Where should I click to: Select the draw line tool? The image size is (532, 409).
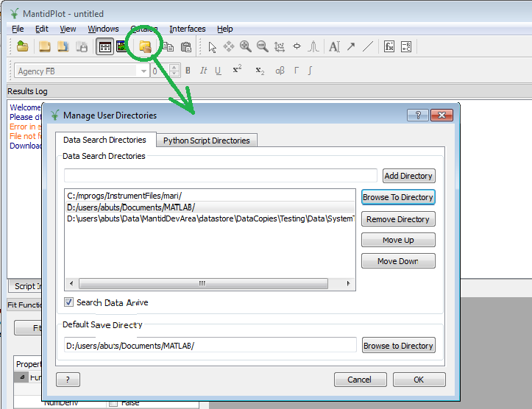click(x=368, y=46)
